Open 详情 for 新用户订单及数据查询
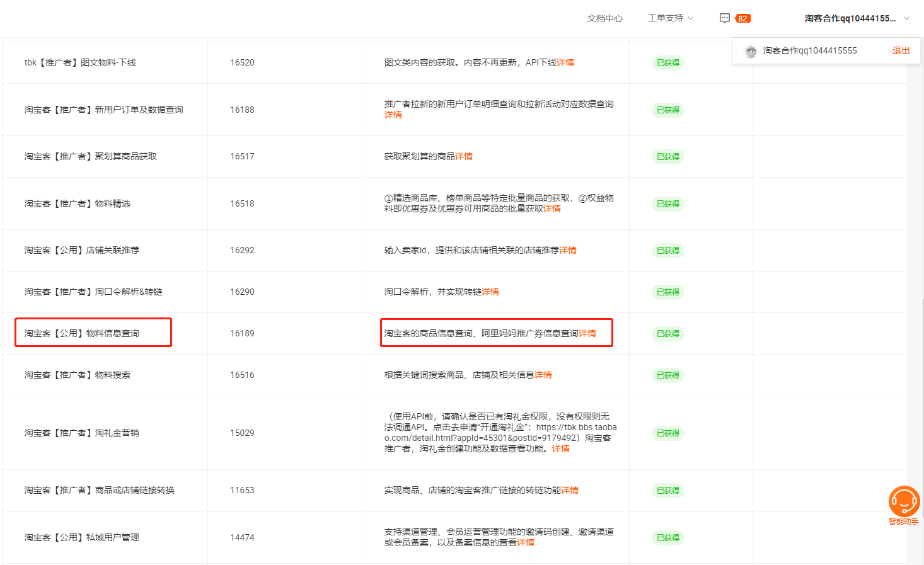This screenshot has width=924, height=565. pos(393,115)
